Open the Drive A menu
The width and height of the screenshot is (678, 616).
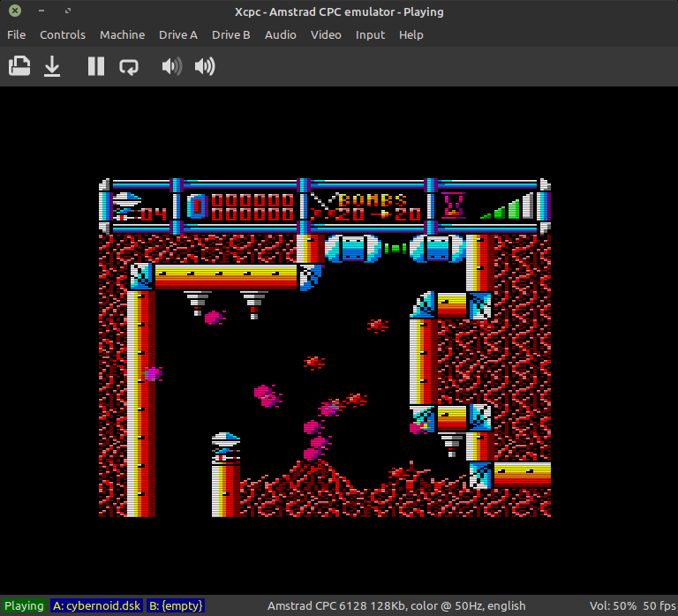point(178,34)
